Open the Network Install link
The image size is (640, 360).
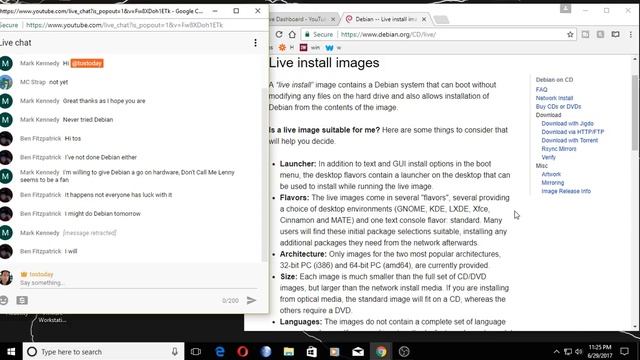tap(554, 98)
